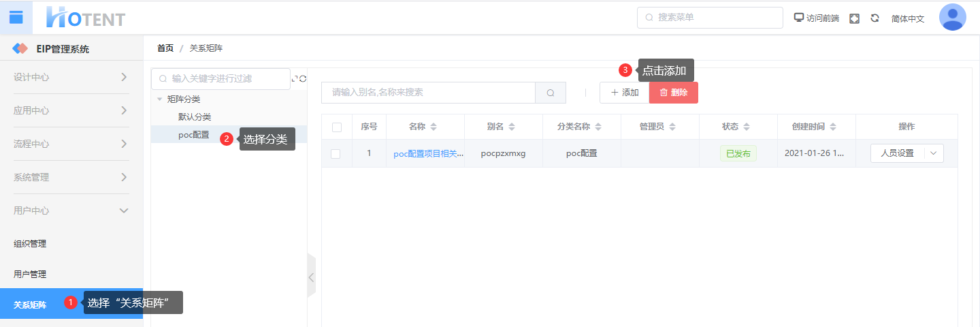Expand 应用中心 menu chevron
The width and height of the screenshot is (980, 327).
coord(124,110)
